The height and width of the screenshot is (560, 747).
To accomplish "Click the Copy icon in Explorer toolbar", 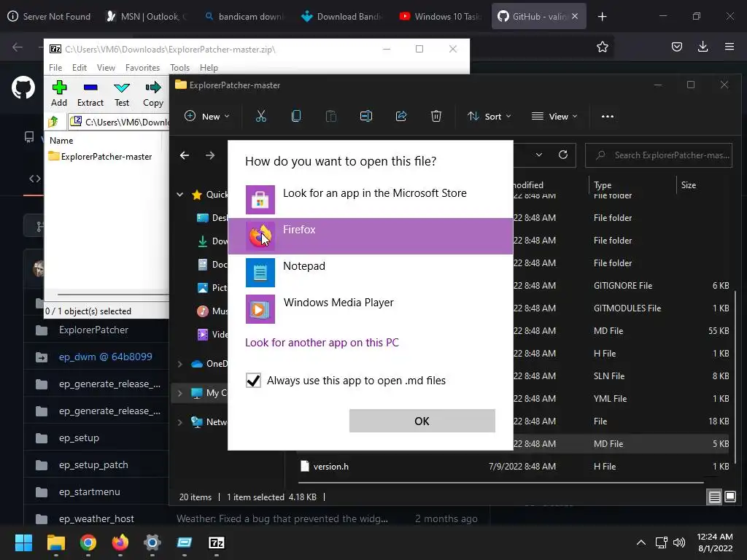I will point(296,116).
